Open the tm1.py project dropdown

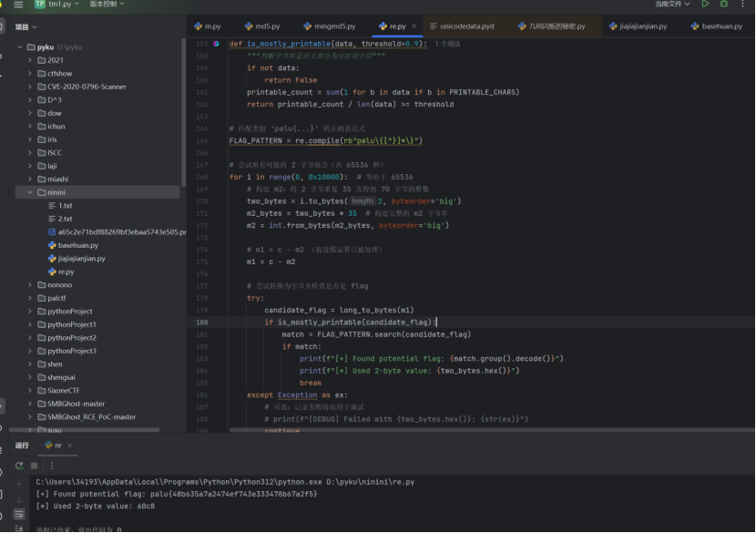56,4
